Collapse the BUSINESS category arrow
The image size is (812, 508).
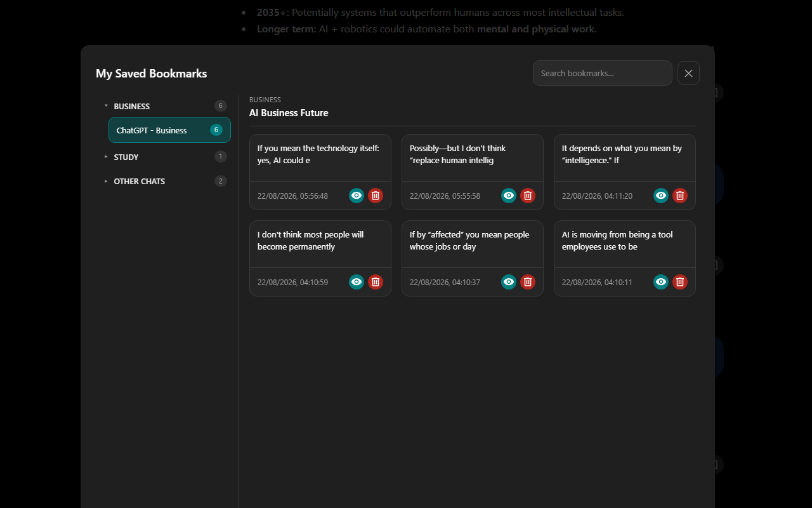[x=106, y=106]
